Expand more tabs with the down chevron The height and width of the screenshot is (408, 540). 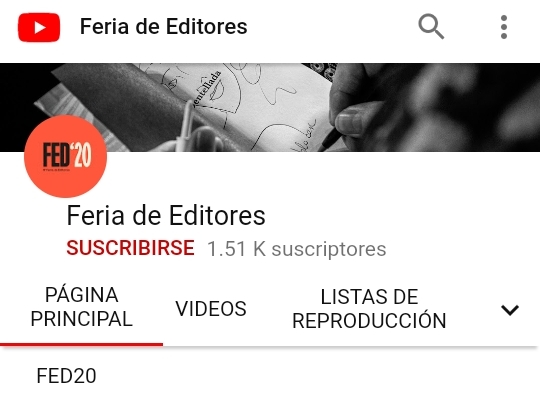[510, 310]
